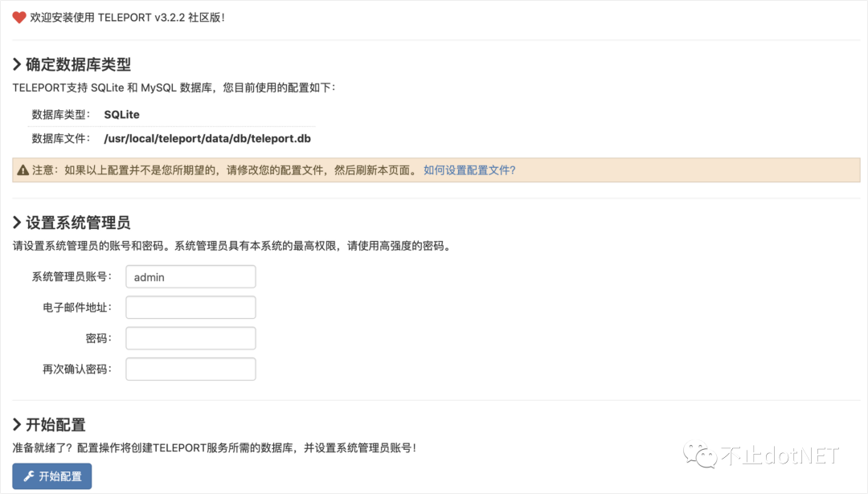868x494 pixels.
Task: Focus the 电子邮件地址 input field
Action: [190, 308]
